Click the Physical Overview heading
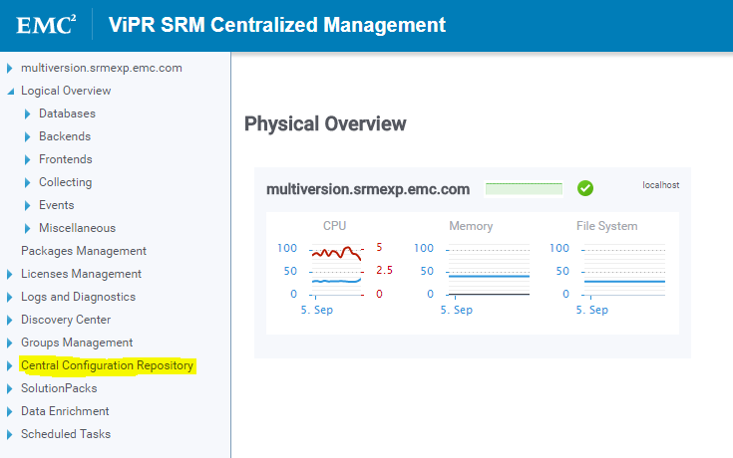The width and height of the screenshot is (733, 458). [325, 124]
